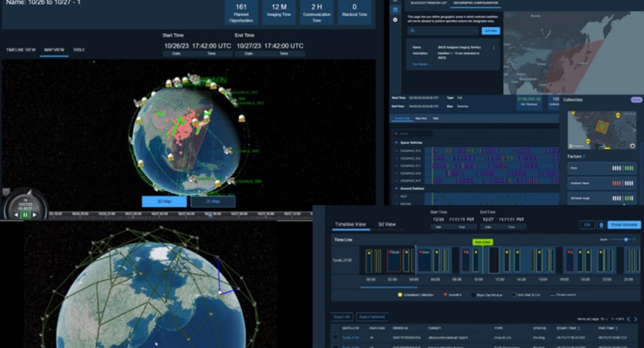Click the green Start of plan marker

click(483, 242)
